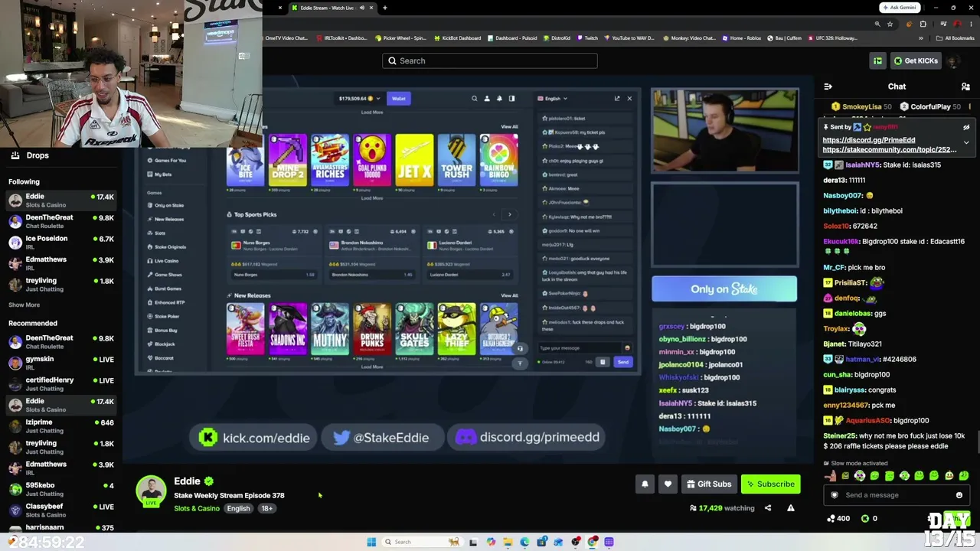The height and width of the screenshot is (551, 980).
Task: Toggle stream notifications bell
Action: tap(645, 484)
